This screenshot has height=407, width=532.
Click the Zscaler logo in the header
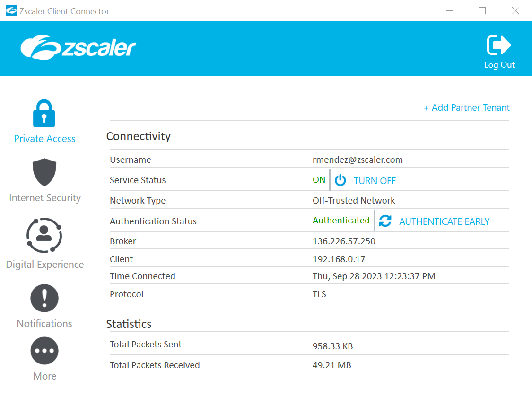[78, 48]
